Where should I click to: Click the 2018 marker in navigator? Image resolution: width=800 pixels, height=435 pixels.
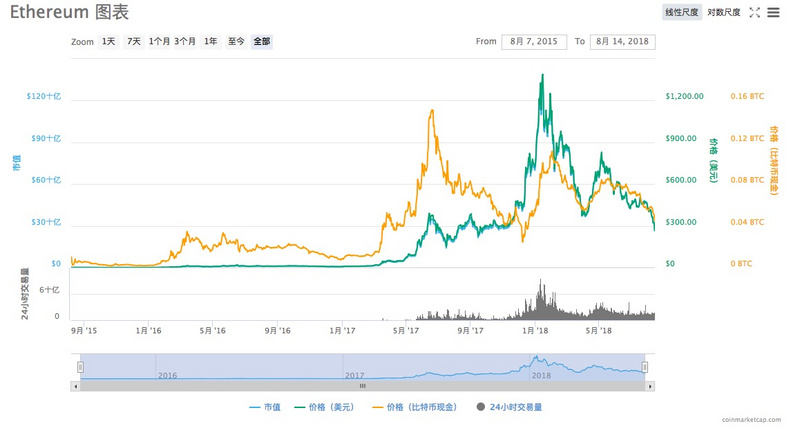(541, 375)
